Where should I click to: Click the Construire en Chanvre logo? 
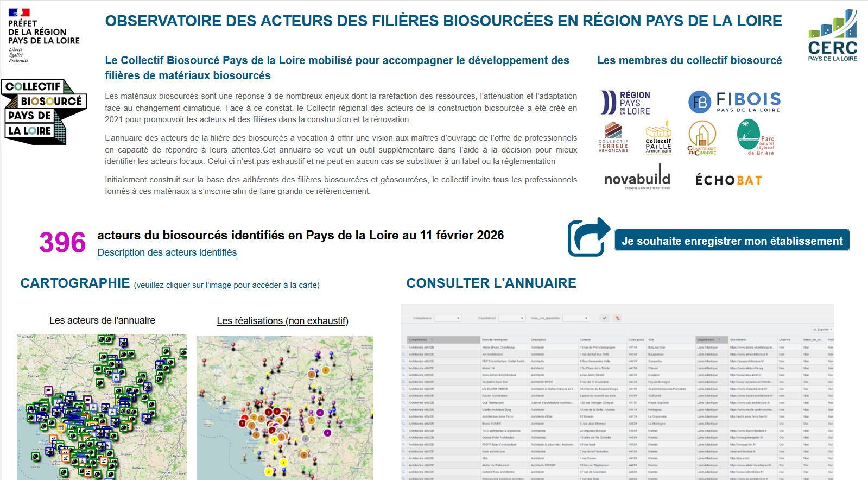[x=702, y=138]
